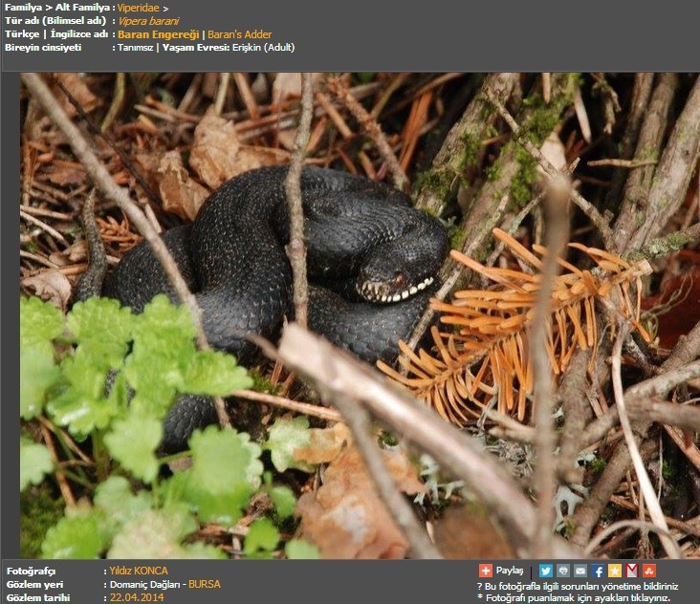700x604 pixels.
Task: Open the BURSA location link
Action: [x=204, y=584]
